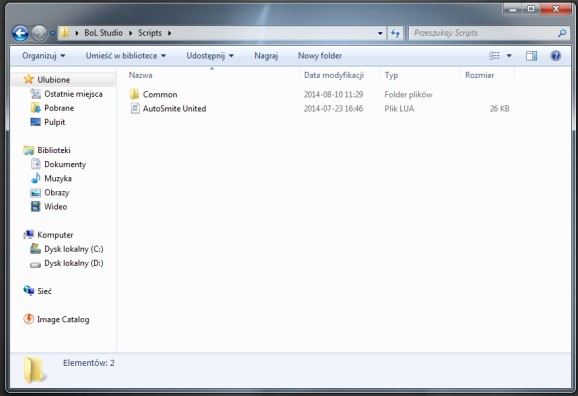This screenshot has height=396, width=578.
Task: Click the Refresh icon next to address bar
Action: [395, 33]
